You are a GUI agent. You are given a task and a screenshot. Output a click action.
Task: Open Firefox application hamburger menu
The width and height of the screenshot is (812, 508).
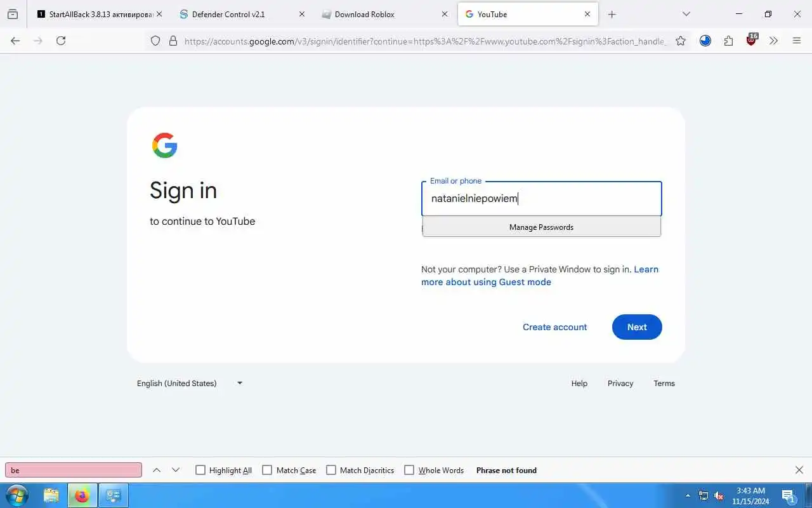[x=797, y=41]
